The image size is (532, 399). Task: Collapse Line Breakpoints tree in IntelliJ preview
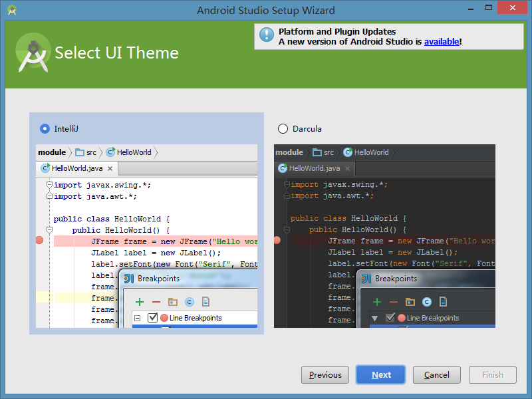tap(138, 319)
